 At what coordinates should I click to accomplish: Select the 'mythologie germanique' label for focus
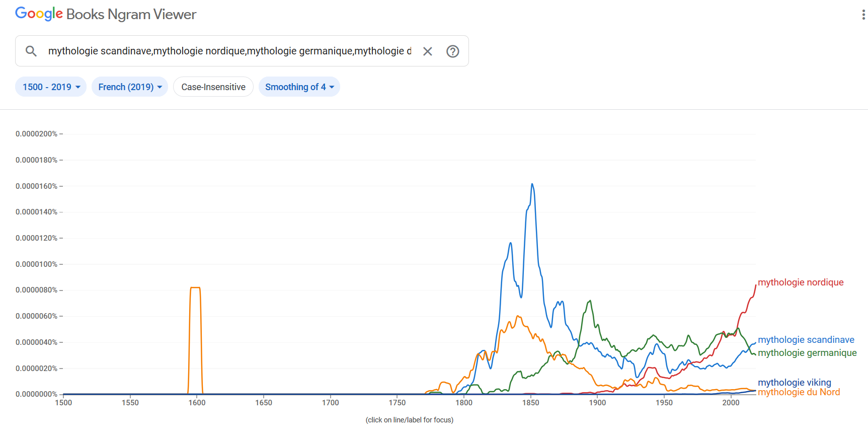[x=807, y=353]
